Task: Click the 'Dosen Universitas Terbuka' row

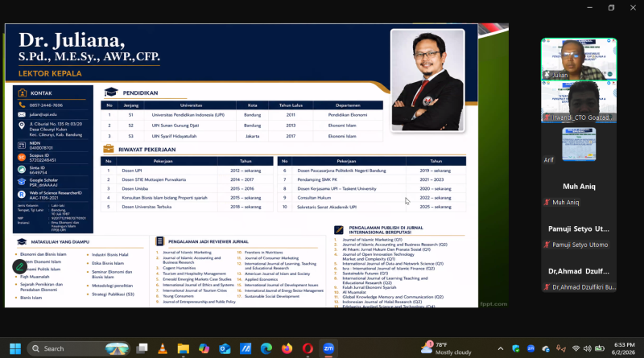Action: coord(187,207)
